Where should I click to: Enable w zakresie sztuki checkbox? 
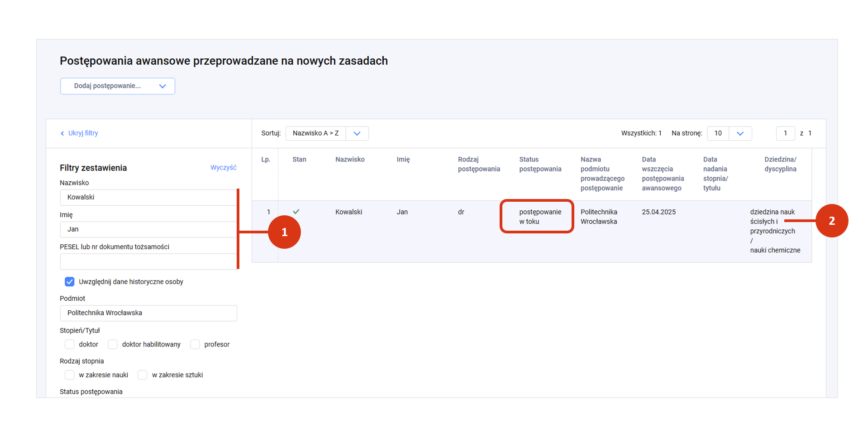[x=143, y=375]
